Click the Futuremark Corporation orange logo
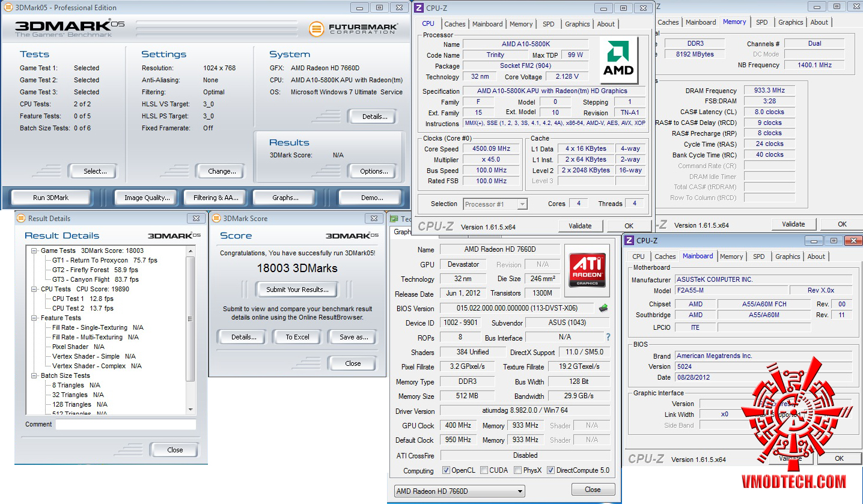This screenshot has height=504, width=863. point(317,29)
